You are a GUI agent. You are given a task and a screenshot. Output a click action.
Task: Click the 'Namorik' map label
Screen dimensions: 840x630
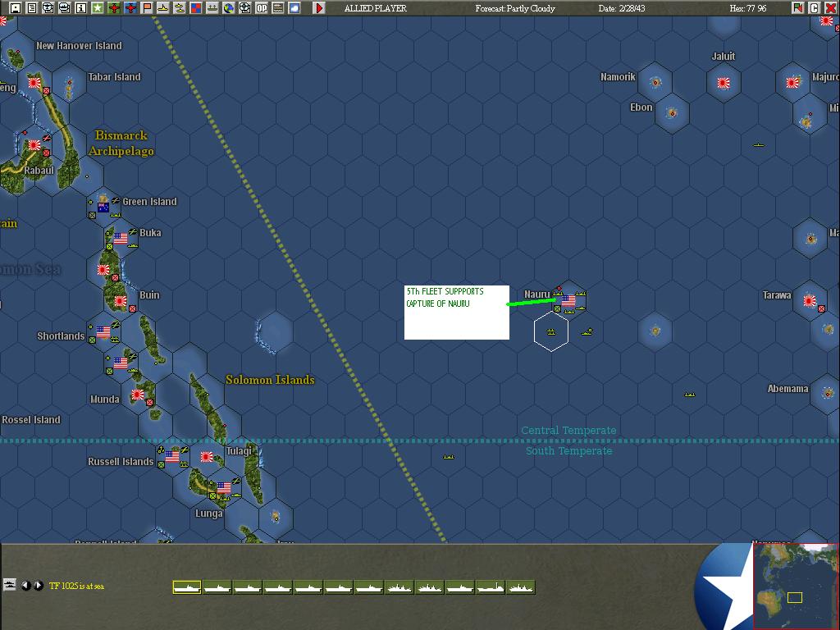618,76
